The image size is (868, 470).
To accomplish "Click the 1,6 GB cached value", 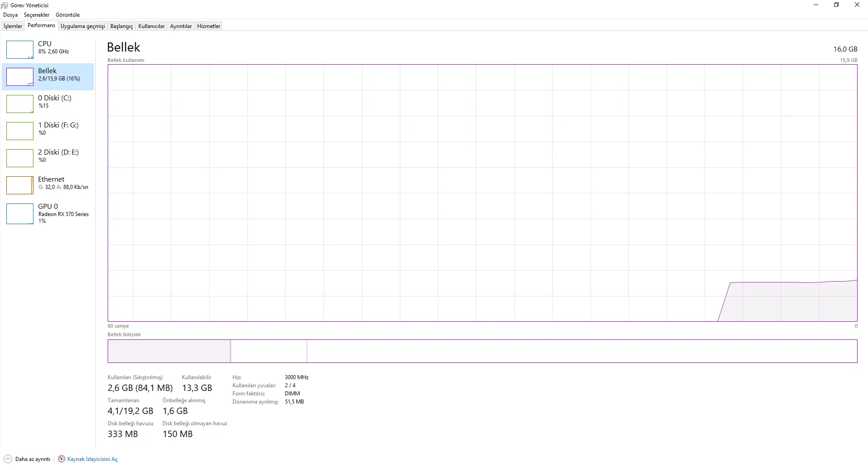I will tap(175, 411).
